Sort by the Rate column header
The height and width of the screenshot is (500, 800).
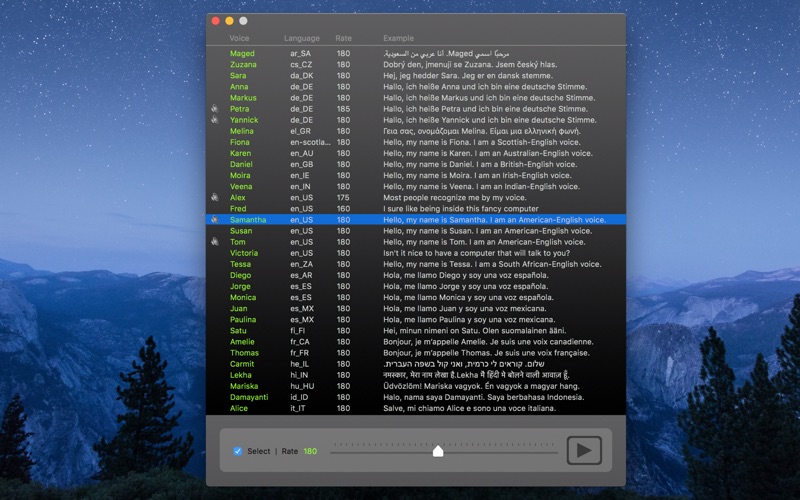pos(343,38)
